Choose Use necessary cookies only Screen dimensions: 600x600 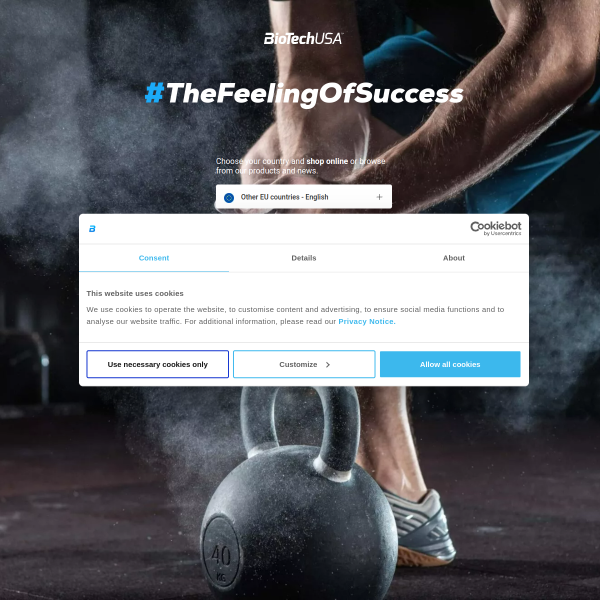[158, 364]
